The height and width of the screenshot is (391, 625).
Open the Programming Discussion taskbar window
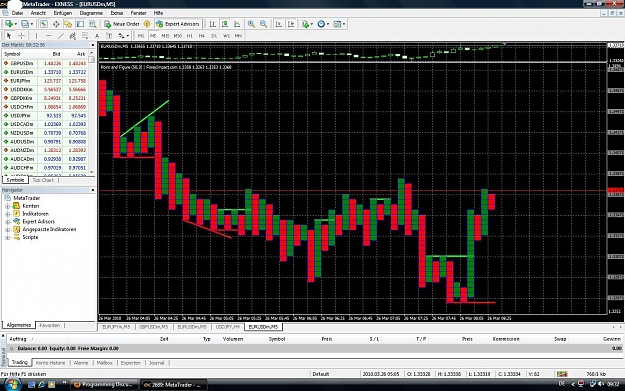(104, 385)
